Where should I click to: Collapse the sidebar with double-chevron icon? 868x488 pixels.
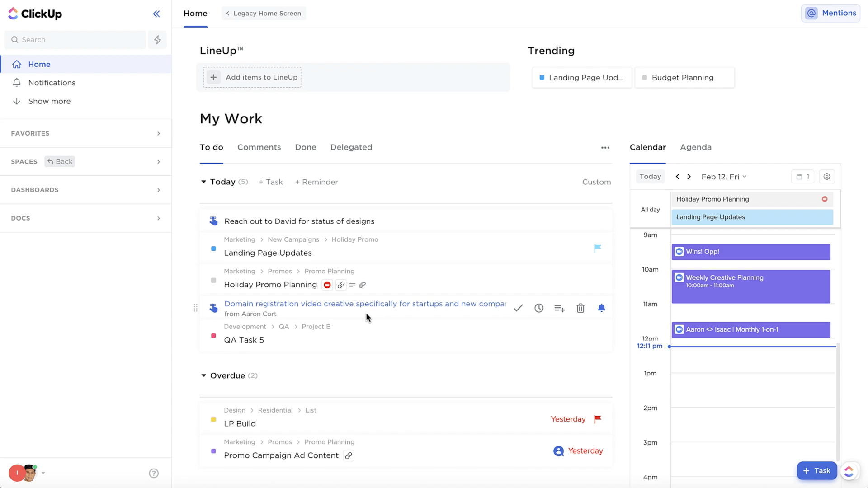pyautogui.click(x=156, y=14)
